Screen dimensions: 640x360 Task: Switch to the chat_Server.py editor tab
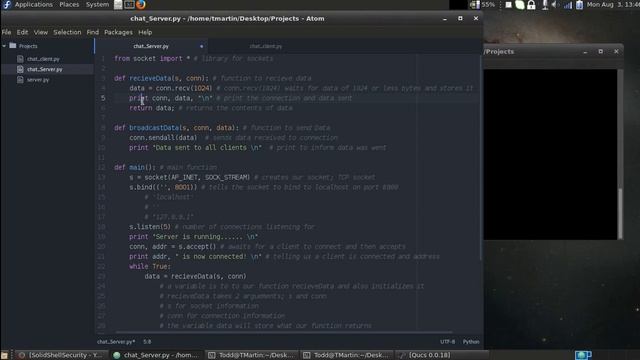[x=151, y=46]
